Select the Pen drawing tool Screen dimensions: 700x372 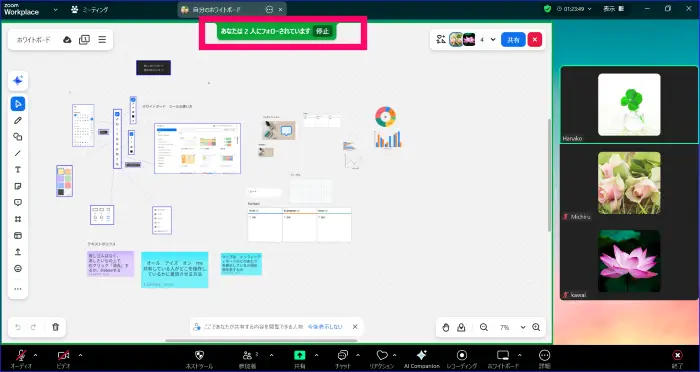[18, 121]
